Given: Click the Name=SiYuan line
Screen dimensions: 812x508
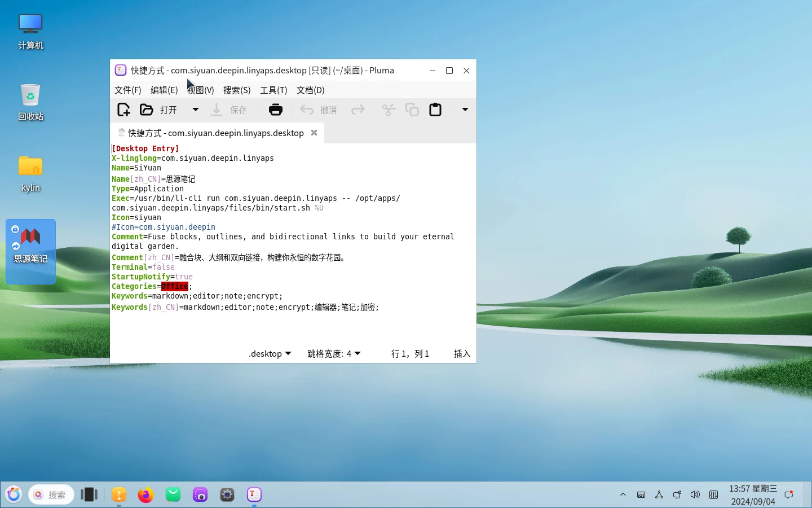Looking at the screenshot, I should click(x=136, y=168).
